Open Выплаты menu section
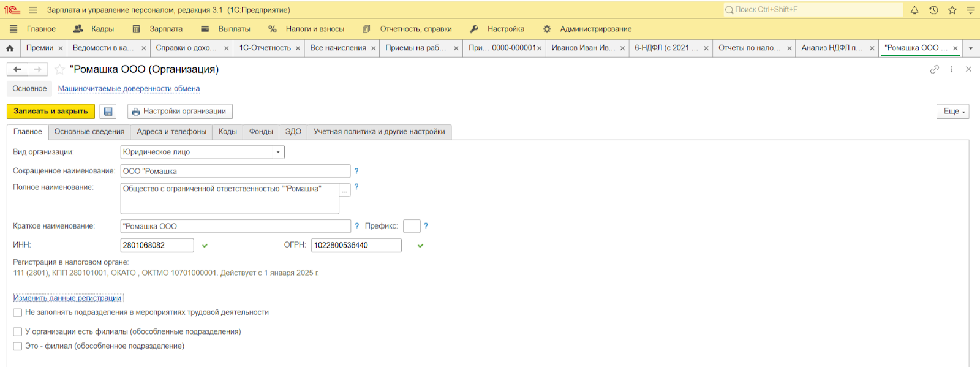Image resolution: width=980 pixels, height=367 pixels. (226, 29)
